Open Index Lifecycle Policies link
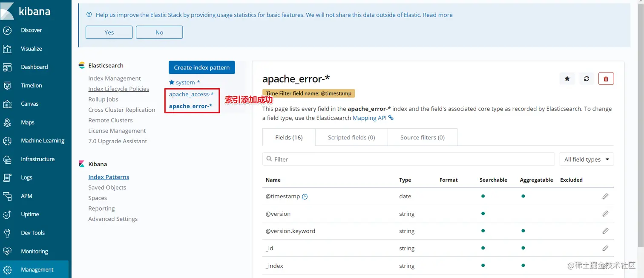Screen dimensions: 644x278 [118, 89]
